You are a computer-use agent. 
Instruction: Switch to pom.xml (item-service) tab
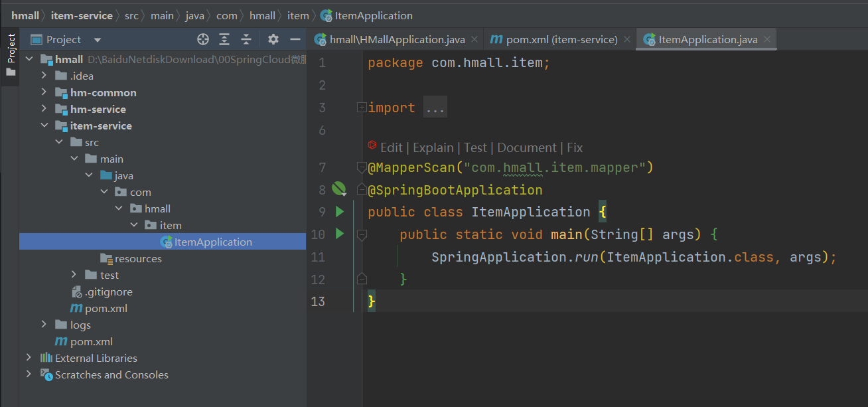click(x=561, y=40)
